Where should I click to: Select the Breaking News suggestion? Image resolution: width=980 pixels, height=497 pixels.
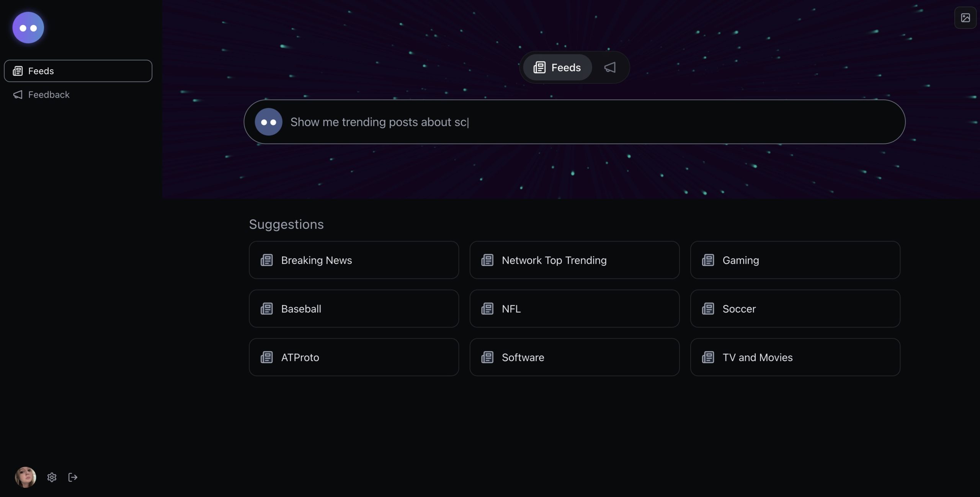(x=353, y=260)
